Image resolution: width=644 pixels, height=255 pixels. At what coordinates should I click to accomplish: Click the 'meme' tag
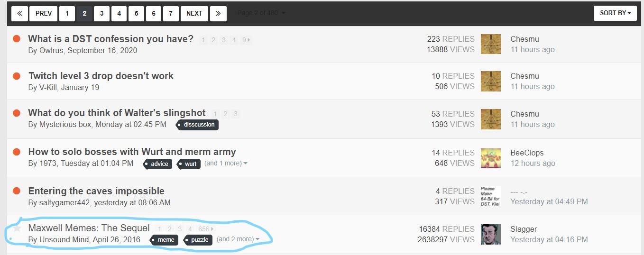[164, 240]
